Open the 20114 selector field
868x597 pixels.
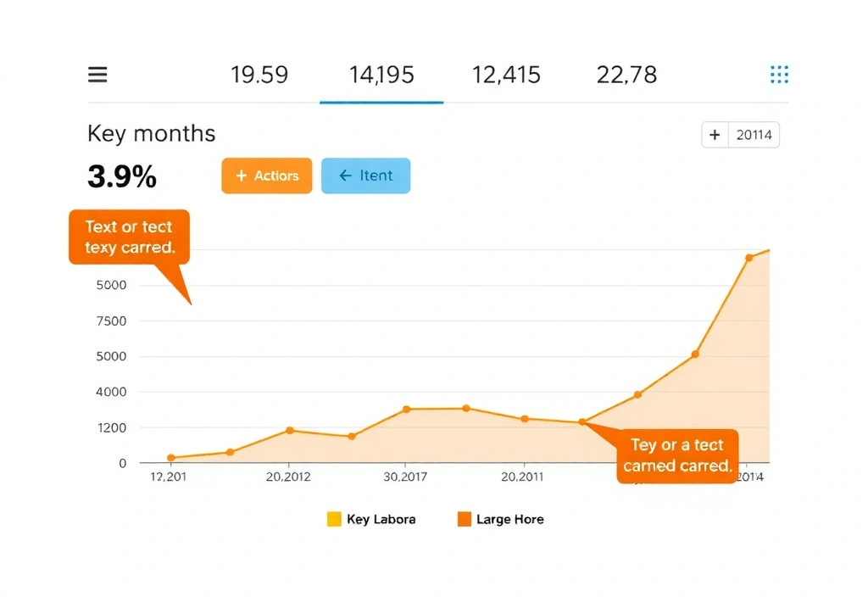753,135
